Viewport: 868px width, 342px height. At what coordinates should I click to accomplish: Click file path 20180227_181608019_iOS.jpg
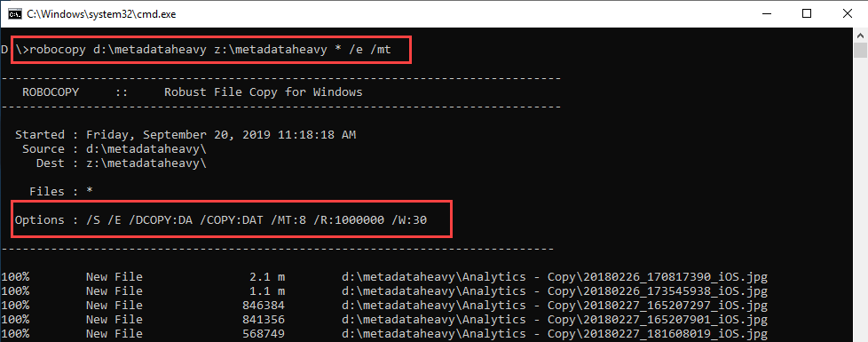tap(555, 334)
